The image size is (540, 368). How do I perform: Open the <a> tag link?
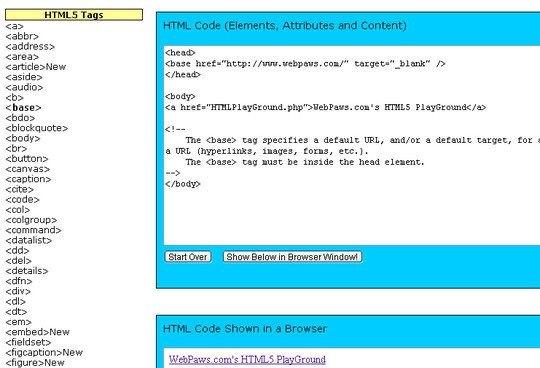tap(14, 26)
